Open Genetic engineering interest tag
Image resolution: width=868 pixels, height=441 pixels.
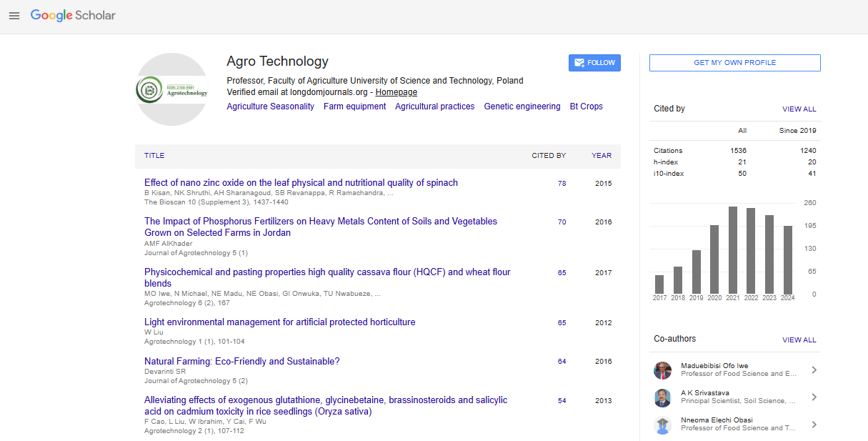tap(522, 106)
